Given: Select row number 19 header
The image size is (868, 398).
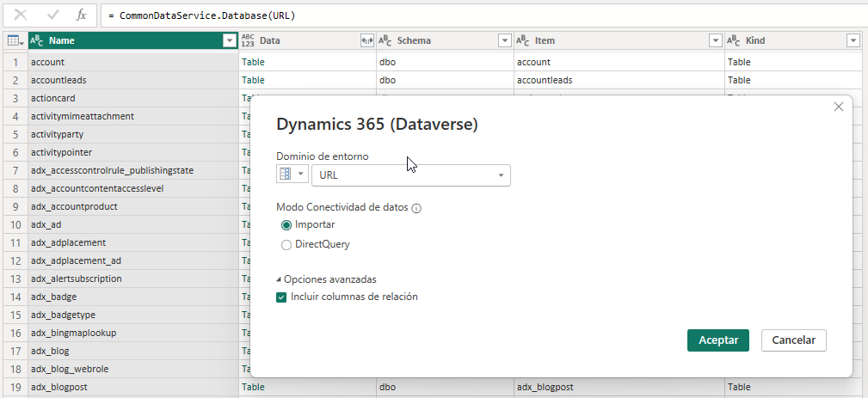Looking at the screenshot, I should pos(15,387).
